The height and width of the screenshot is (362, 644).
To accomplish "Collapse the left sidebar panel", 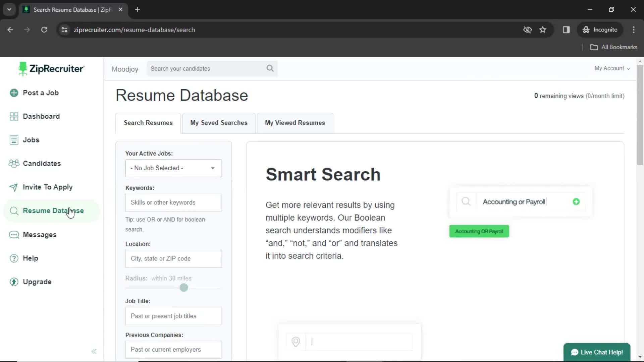I will point(94,351).
